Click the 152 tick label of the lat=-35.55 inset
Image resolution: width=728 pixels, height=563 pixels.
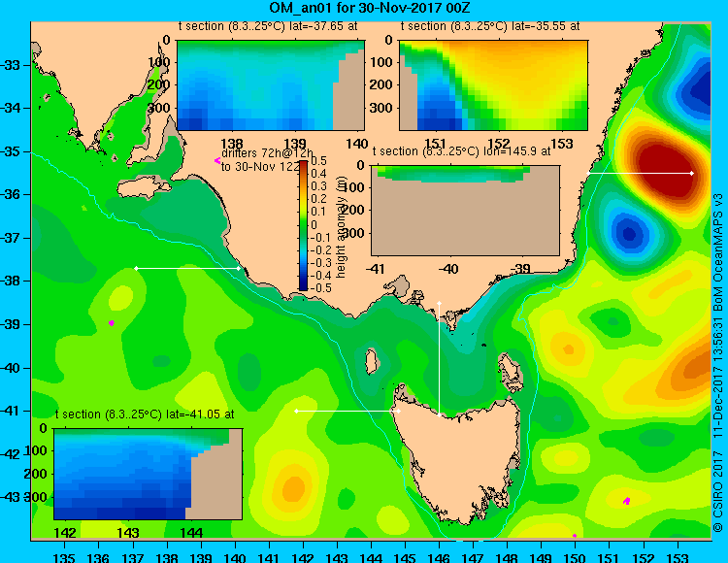pos(499,144)
